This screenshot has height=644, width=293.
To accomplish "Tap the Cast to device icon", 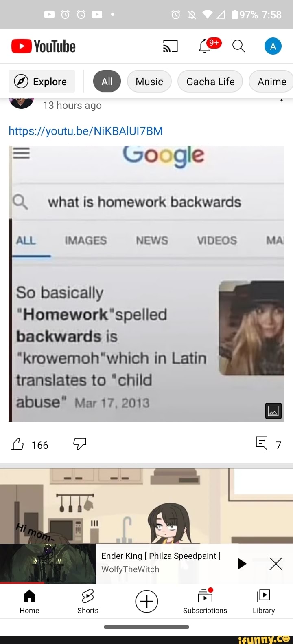I will 170,46.
